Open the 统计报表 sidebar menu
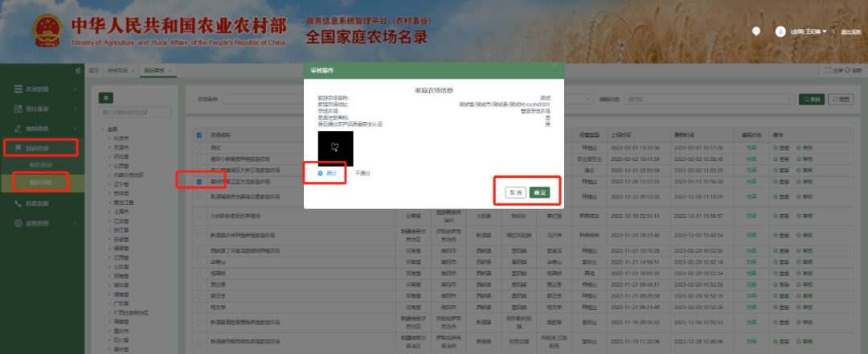868x354 pixels. point(43,109)
